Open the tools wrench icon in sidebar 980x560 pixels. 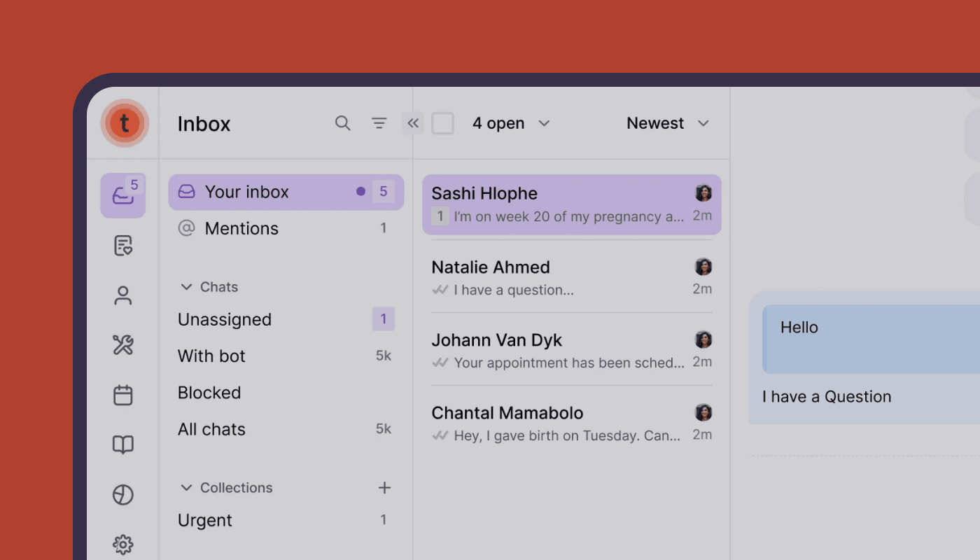123,344
